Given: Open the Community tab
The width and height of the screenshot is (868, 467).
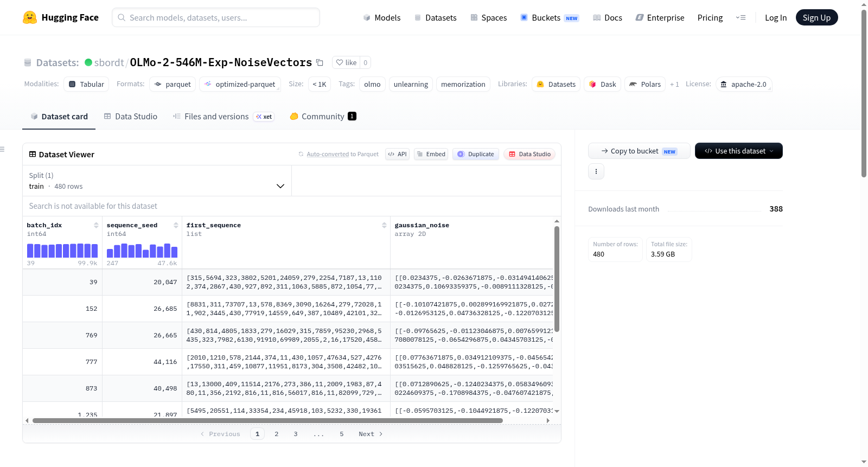Looking at the screenshot, I should pos(323,116).
